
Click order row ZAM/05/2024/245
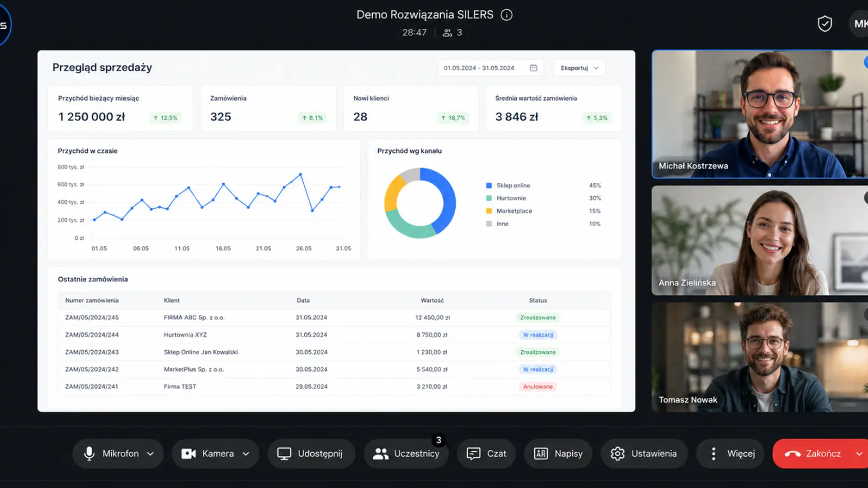334,318
